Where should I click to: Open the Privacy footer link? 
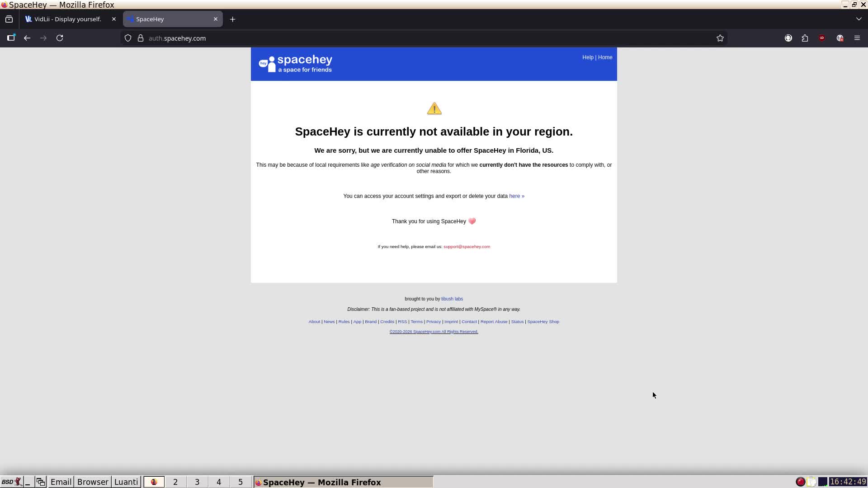pyautogui.click(x=433, y=321)
